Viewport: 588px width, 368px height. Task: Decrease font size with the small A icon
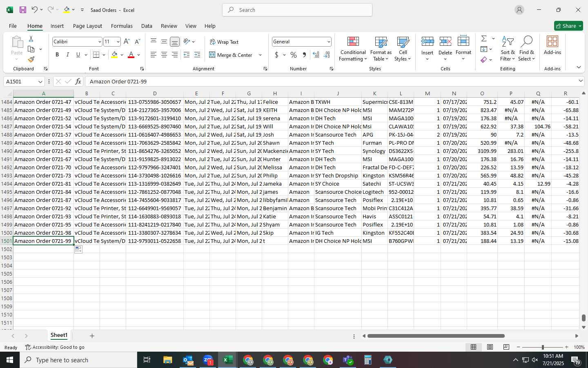(x=137, y=42)
